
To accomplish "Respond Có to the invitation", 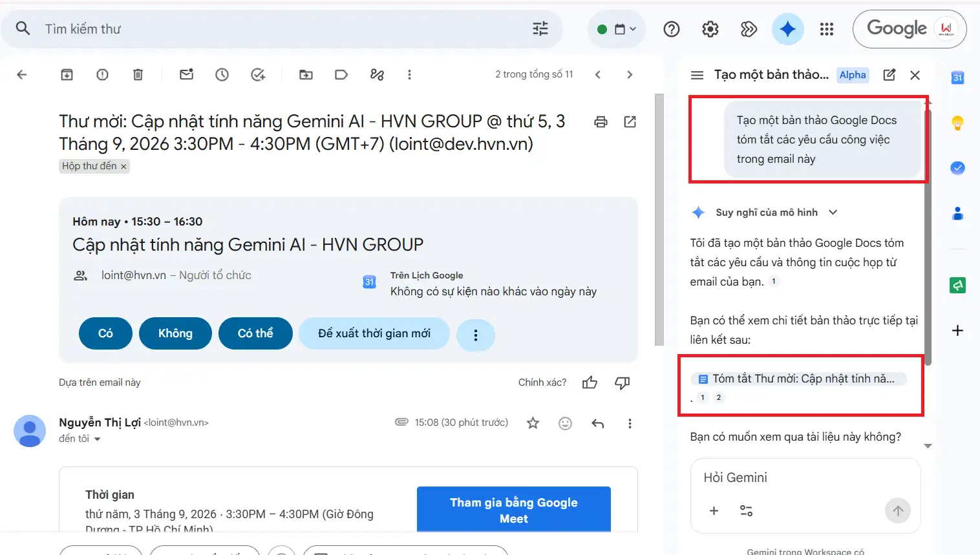I will click(x=105, y=333).
